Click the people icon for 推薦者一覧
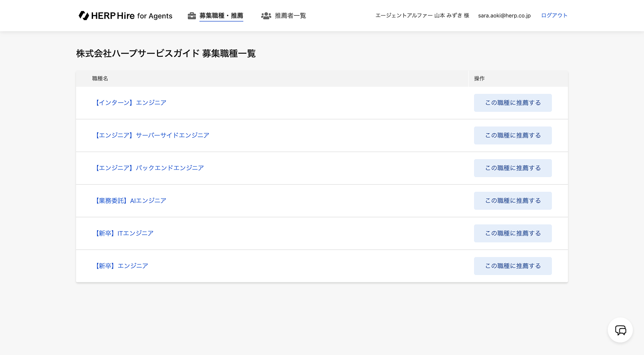 click(266, 16)
